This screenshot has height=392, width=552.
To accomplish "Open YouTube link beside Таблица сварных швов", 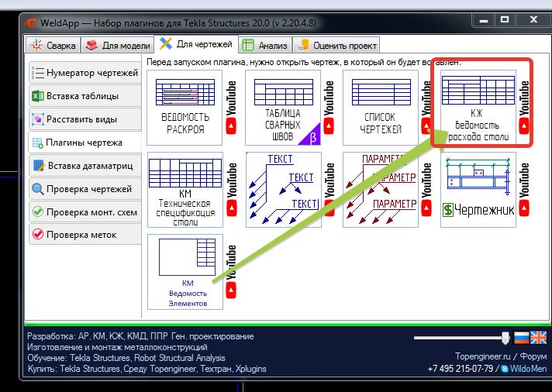I will (x=329, y=108).
